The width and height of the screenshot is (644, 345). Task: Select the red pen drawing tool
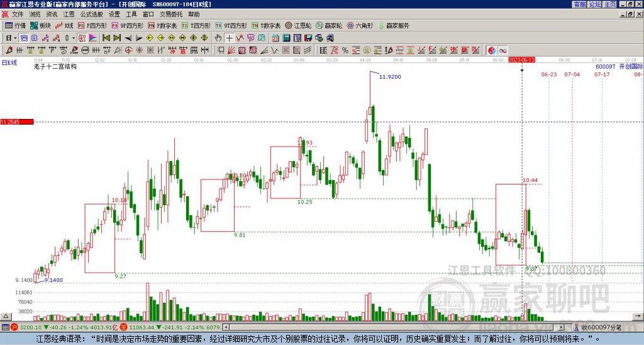(9, 50)
